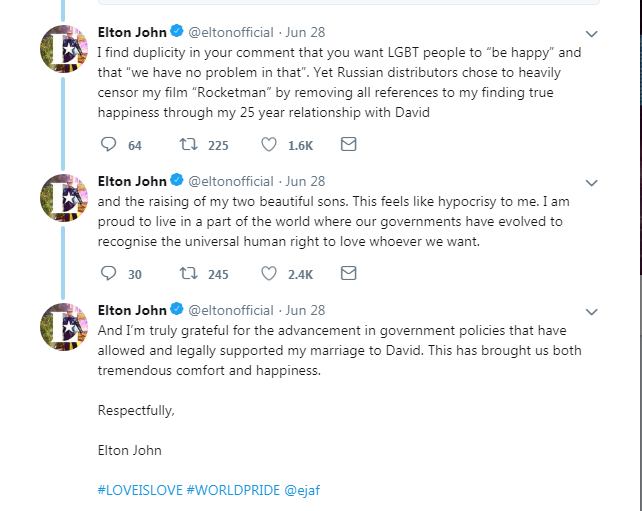Reply to the tweet with 30 replies

(109, 274)
